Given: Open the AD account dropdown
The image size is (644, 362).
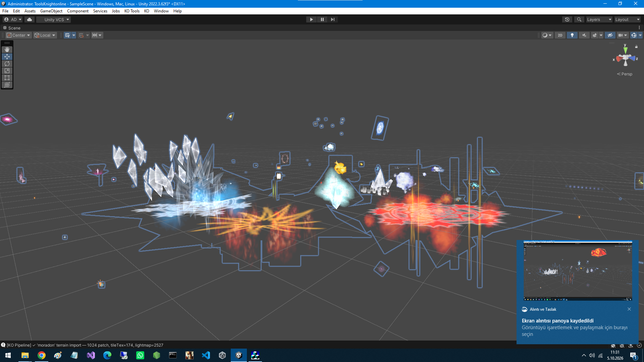Looking at the screenshot, I should 13,19.
